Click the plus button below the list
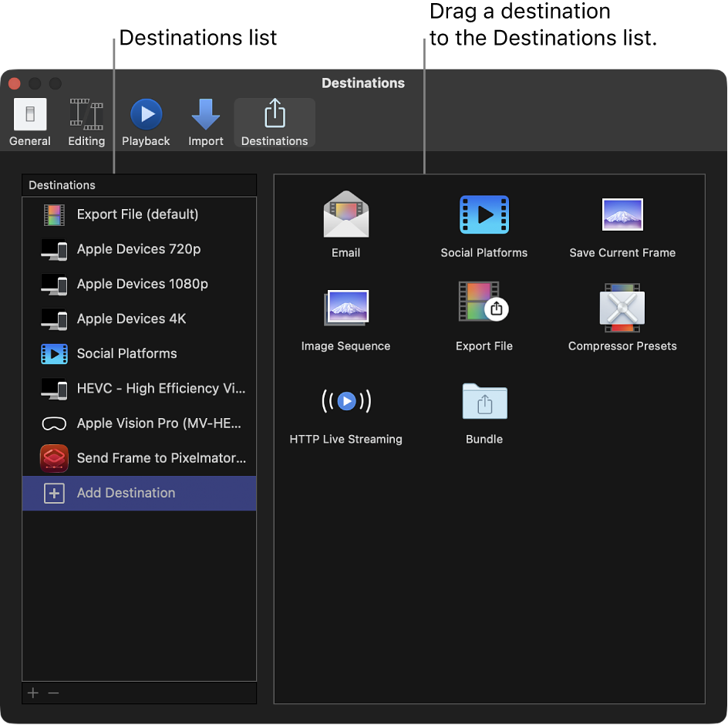The width and height of the screenshot is (728, 725). (x=33, y=693)
